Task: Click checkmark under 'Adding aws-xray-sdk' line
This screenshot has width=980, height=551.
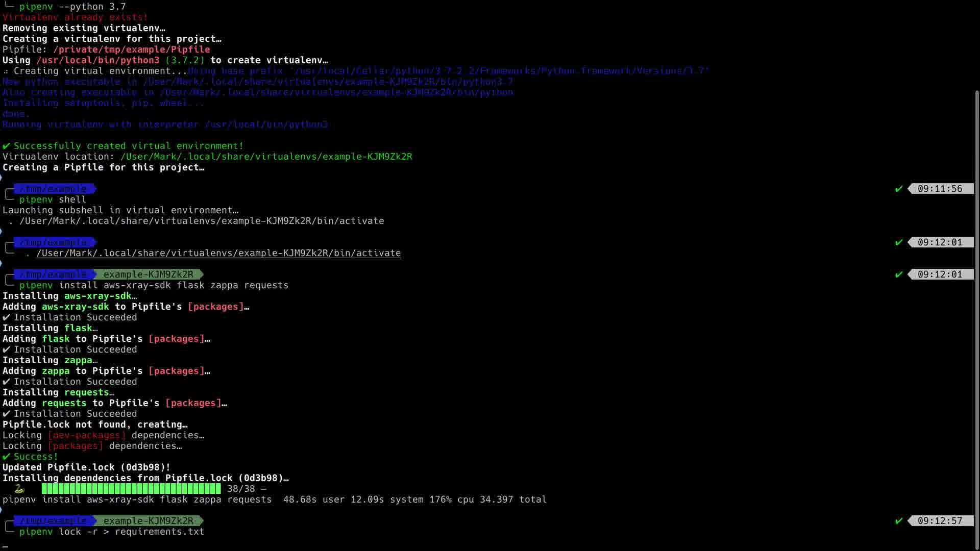Action: (6, 317)
